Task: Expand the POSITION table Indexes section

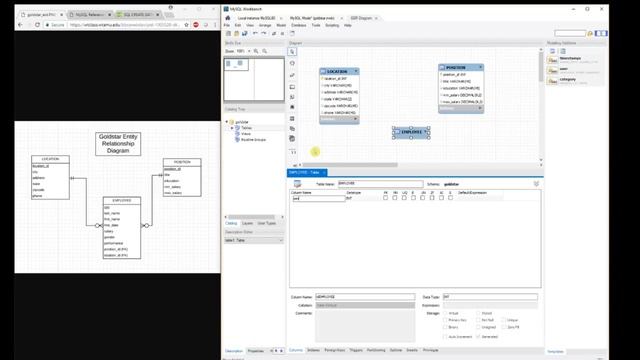Action: coord(480,109)
